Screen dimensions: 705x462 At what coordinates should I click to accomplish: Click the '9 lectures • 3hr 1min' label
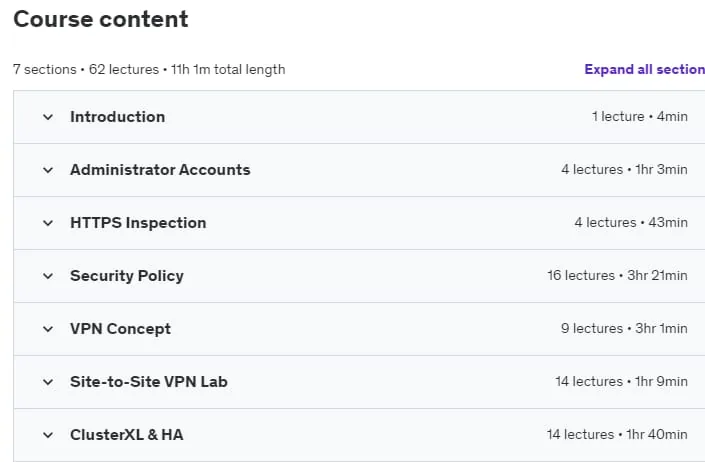[624, 329]
